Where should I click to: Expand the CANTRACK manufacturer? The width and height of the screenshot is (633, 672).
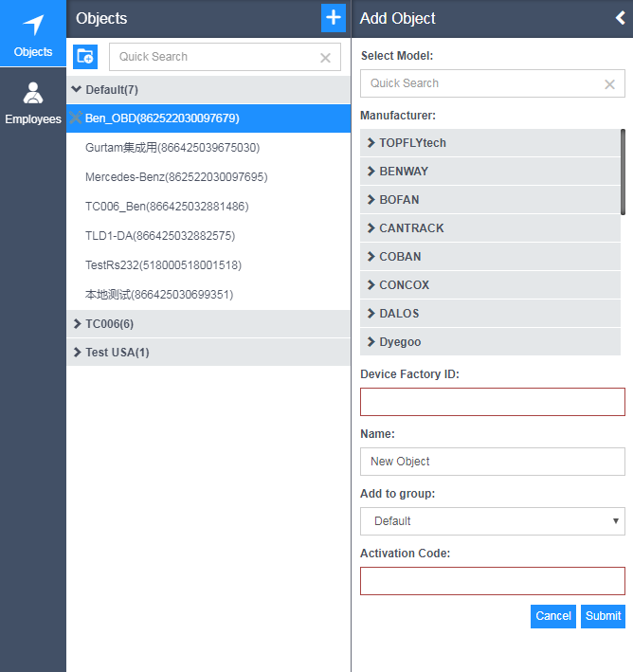click(490, 228)
